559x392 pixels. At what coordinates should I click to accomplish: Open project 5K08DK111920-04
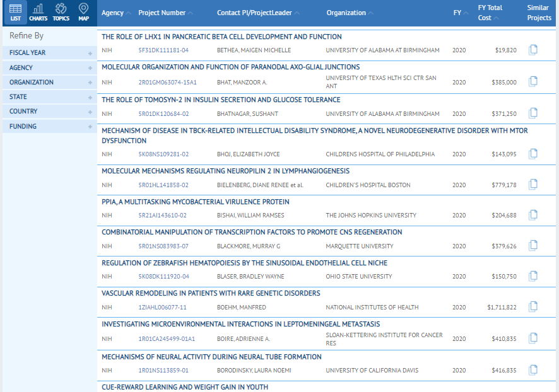(164, 277)
